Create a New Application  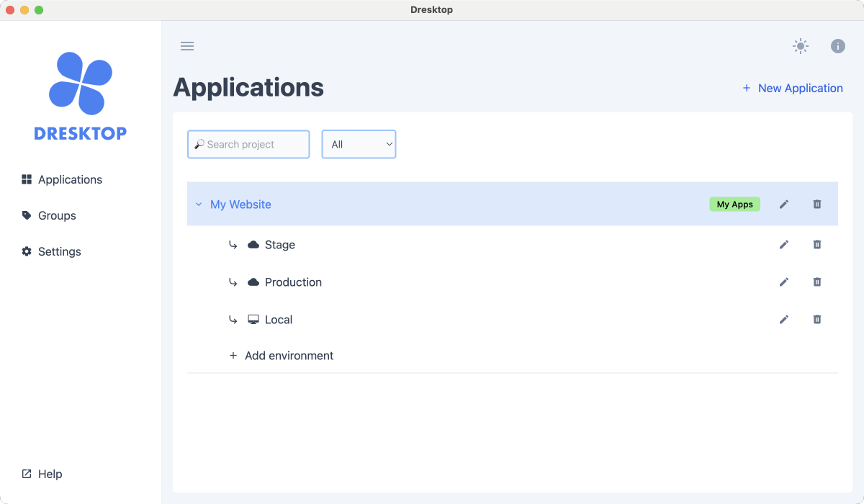[793, 88]
